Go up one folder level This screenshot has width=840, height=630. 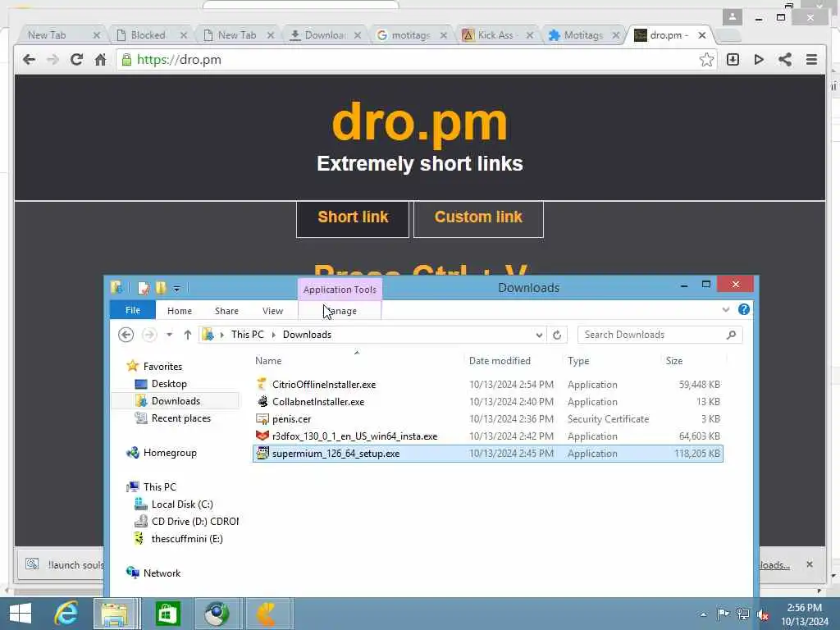coord(188,335)
